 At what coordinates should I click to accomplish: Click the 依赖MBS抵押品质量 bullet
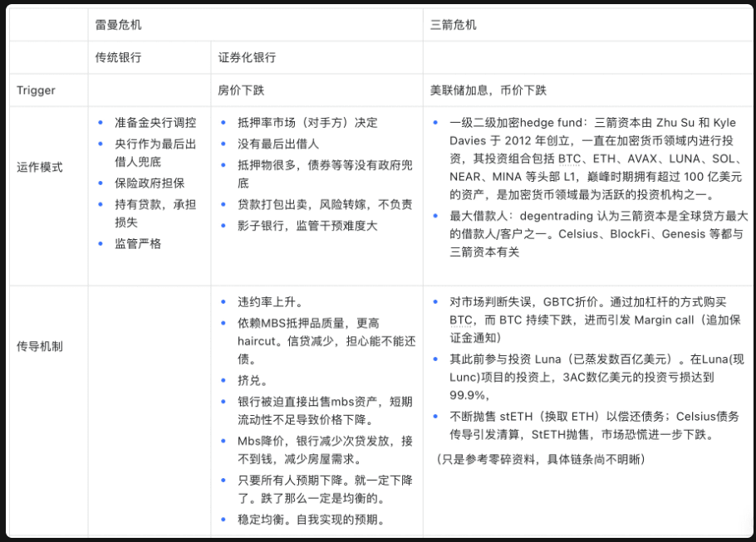coord(326,341)
